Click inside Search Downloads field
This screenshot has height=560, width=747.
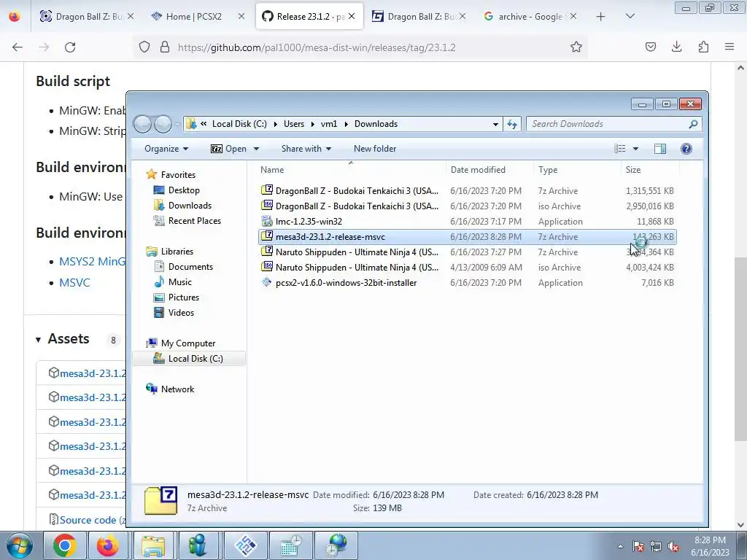pyautogui.click(x=614, y=124)
